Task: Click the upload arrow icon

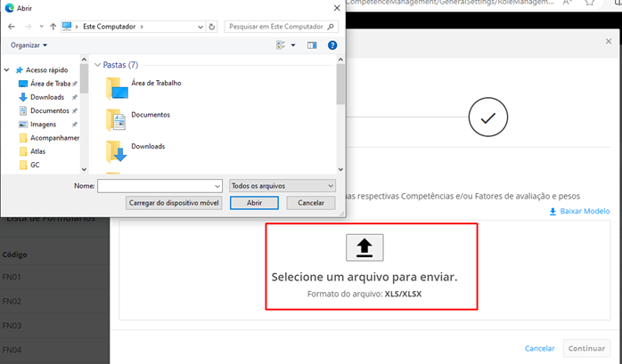Action: pos(364,247)
